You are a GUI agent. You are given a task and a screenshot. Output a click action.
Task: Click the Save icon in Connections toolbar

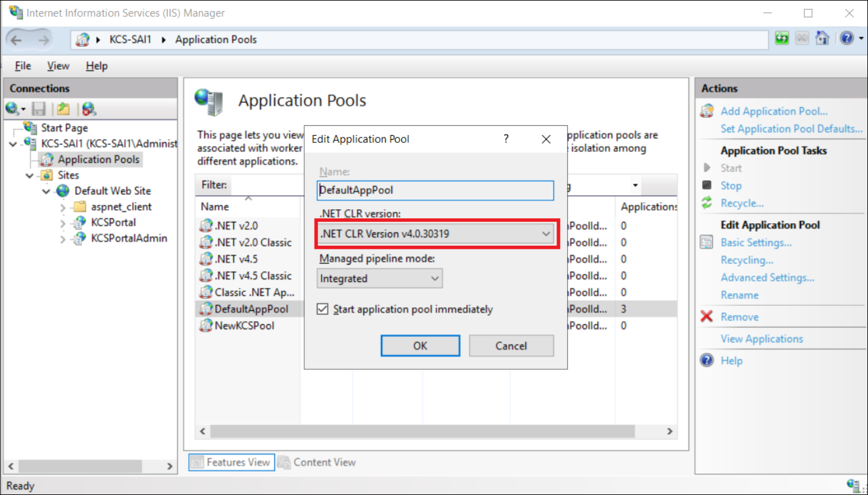pos(39,109)
